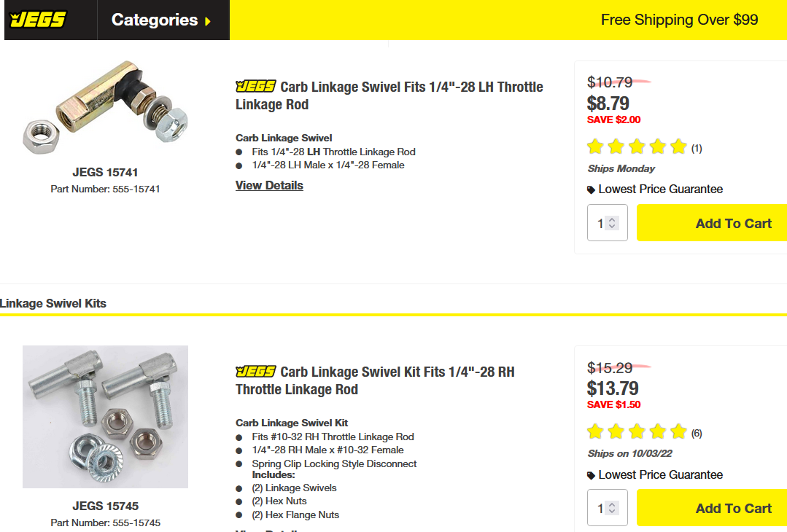Click the JEGS home logo in header

pyautogui.click(x=38, y=20)
